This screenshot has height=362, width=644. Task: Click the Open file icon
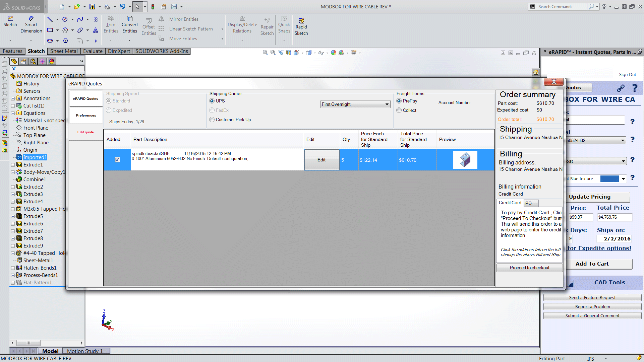pyautogui.click(x=77, y=6)
